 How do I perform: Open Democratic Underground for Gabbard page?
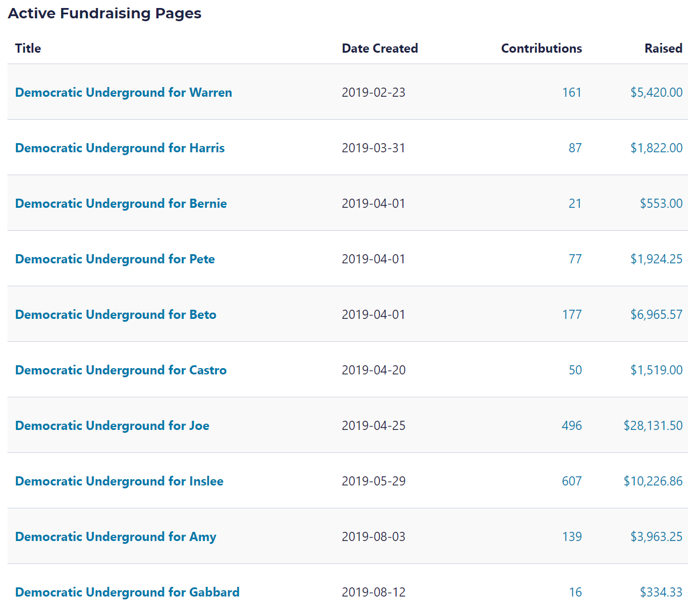(127, 593)
